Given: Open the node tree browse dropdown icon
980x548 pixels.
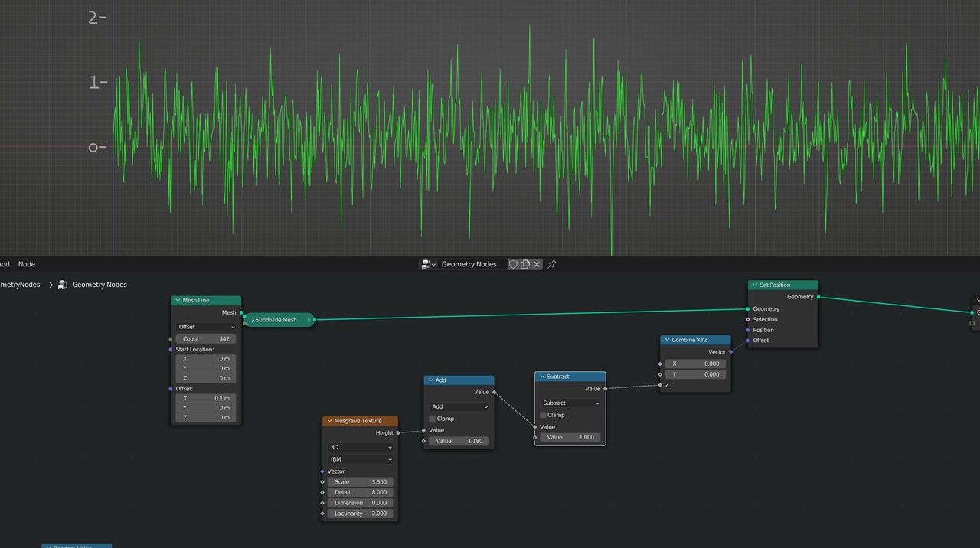Looking at the screenshot, I should click(428, 264).
